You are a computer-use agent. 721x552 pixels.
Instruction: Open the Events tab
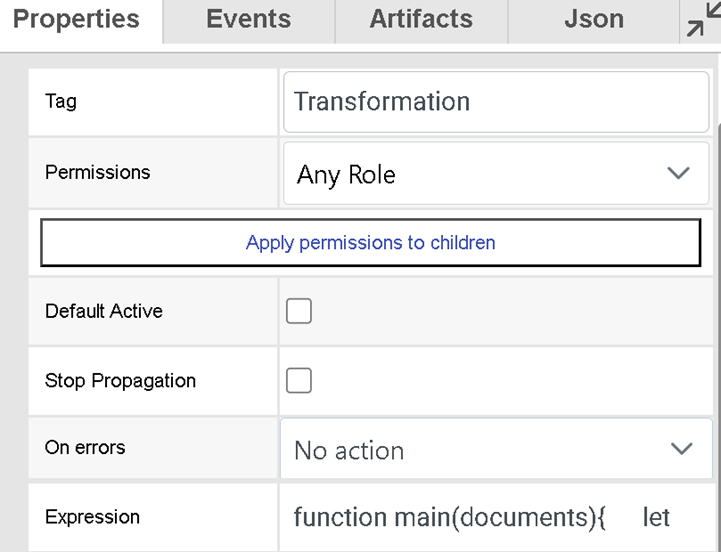(248, 19)
